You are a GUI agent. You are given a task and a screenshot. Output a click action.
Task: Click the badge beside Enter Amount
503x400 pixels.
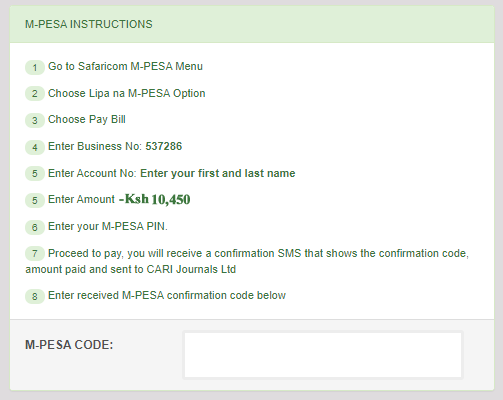pyautogui.click(x=35, y=200)
